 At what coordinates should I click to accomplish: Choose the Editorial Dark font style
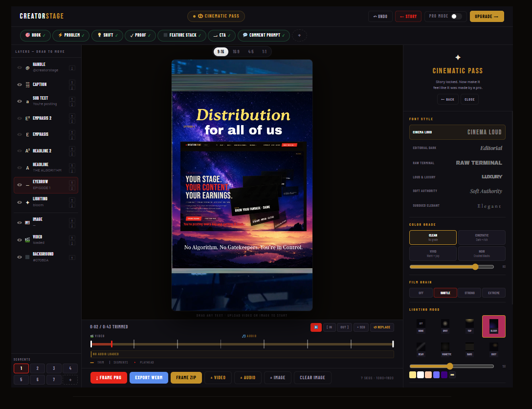pyautogui.click(x=457, y=148)
